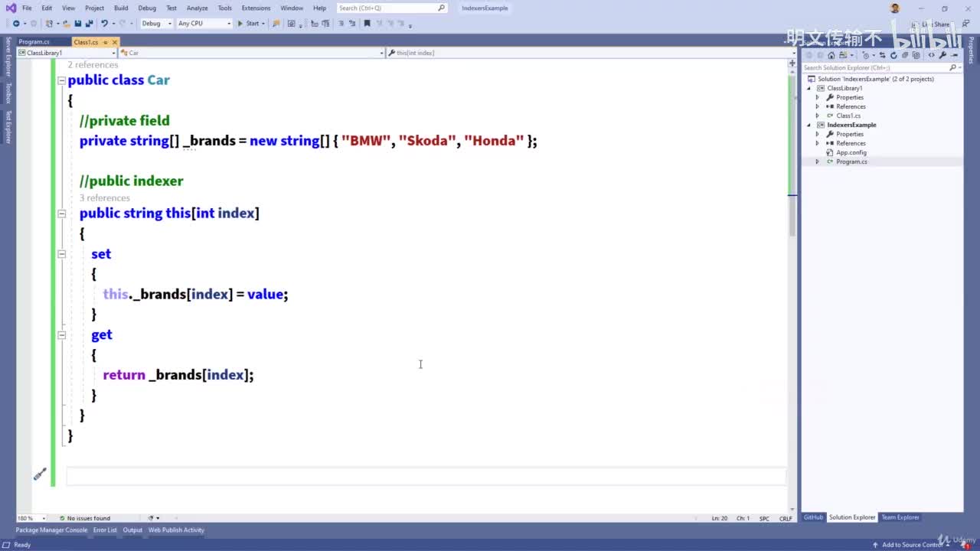The height and width of the screenshot is (551, 980).
Task: Open the Package Manager Console tab
Action: click(51, 530)
